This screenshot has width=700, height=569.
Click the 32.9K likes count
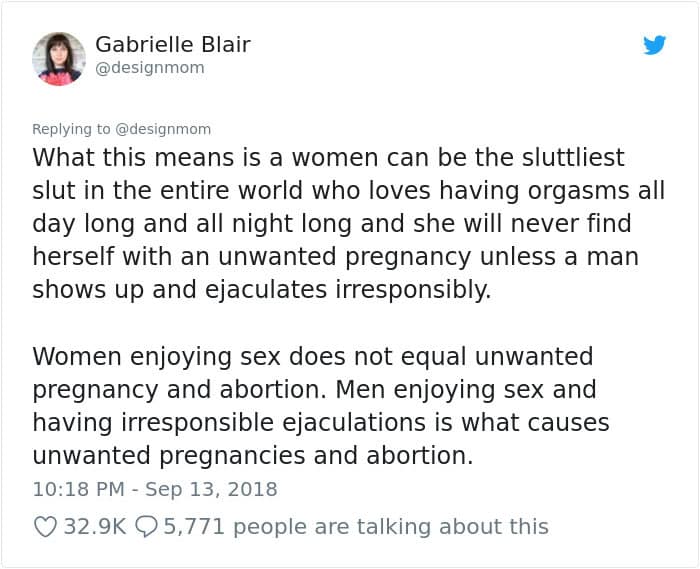[95, 527]
